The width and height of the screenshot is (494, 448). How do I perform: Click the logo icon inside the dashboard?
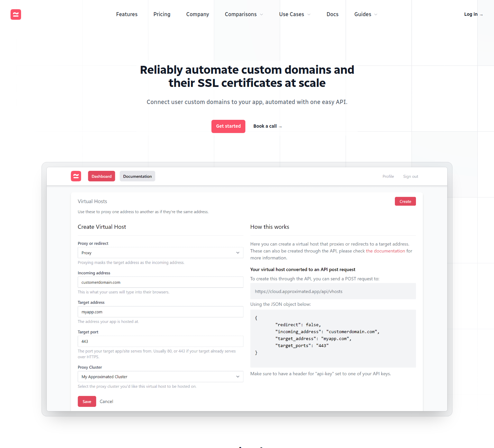pos(76,176)
